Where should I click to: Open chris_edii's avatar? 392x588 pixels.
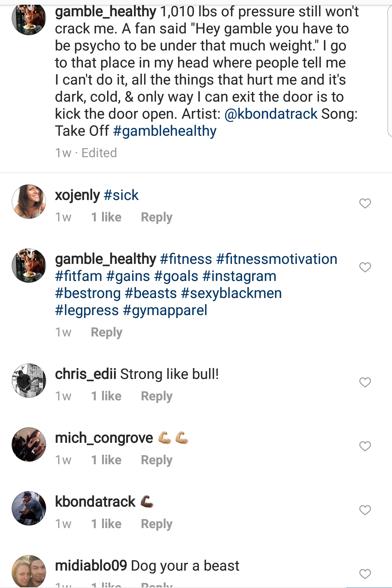click(29, 380)
